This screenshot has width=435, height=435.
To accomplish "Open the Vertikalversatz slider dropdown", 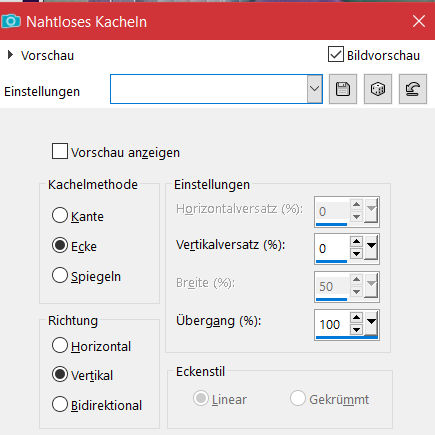I will (x=371, y=248).
